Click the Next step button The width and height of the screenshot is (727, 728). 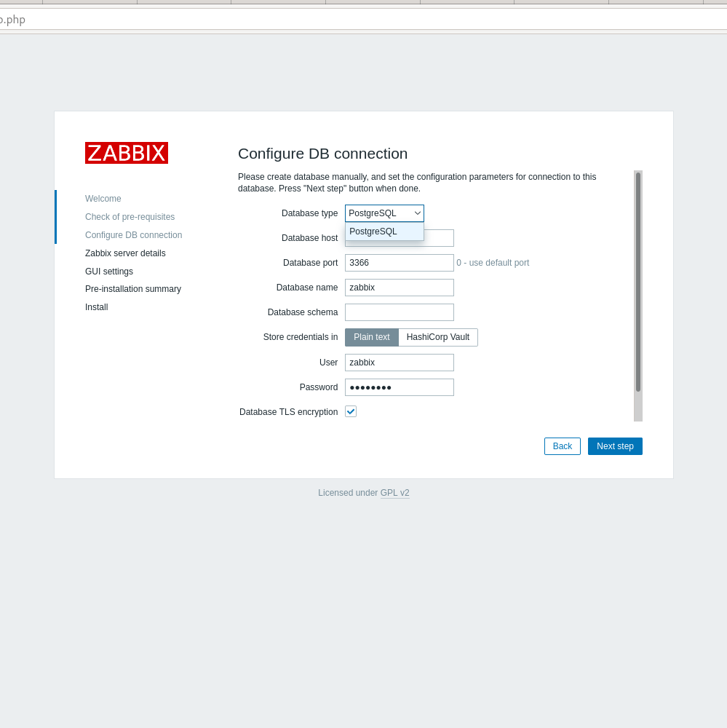pyautogui.click(x=615, y=446)
